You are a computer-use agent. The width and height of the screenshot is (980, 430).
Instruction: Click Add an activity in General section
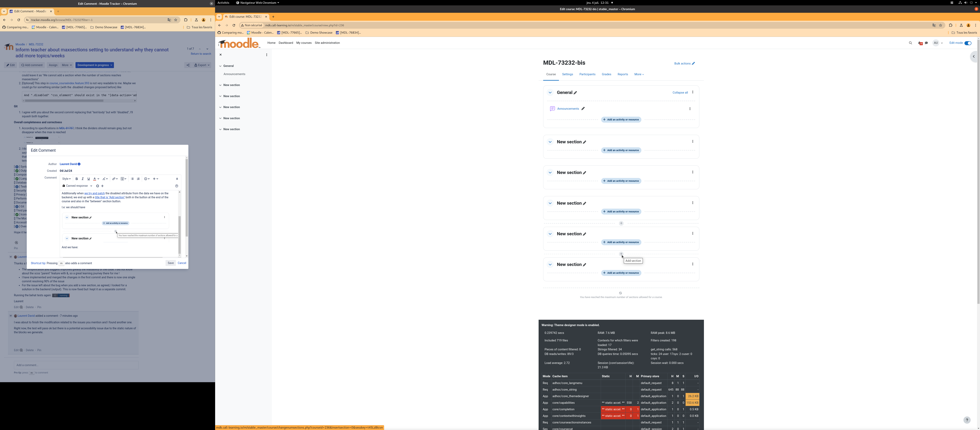coord(621,120)
